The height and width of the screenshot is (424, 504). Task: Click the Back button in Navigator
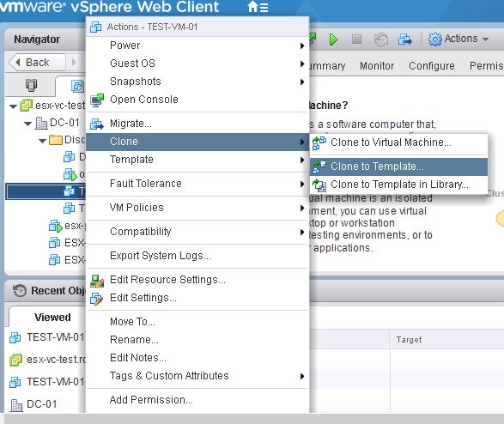tap(36, 62)
